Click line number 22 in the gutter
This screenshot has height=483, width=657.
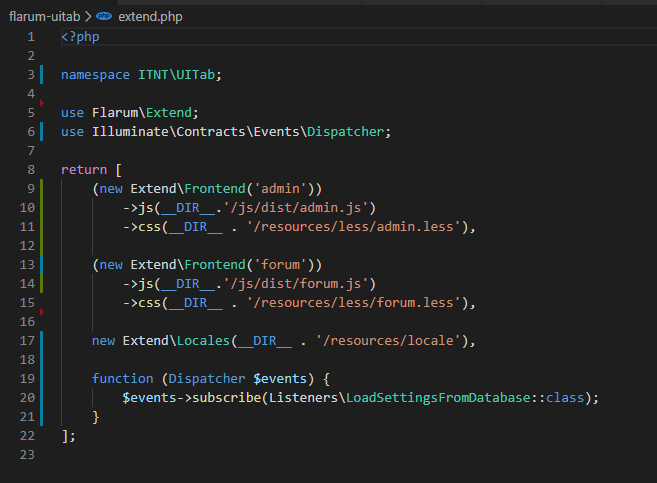coord(27,436)
